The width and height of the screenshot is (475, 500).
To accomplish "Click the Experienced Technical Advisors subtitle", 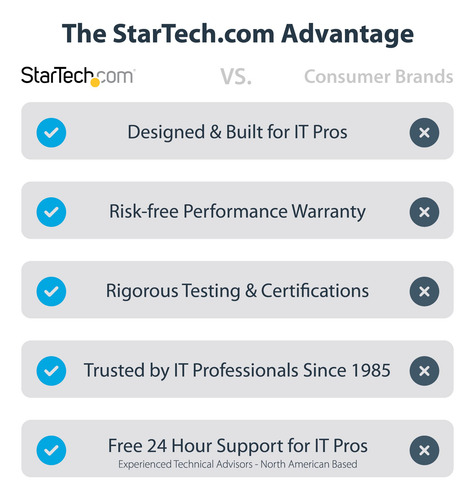I will point(238,464).
